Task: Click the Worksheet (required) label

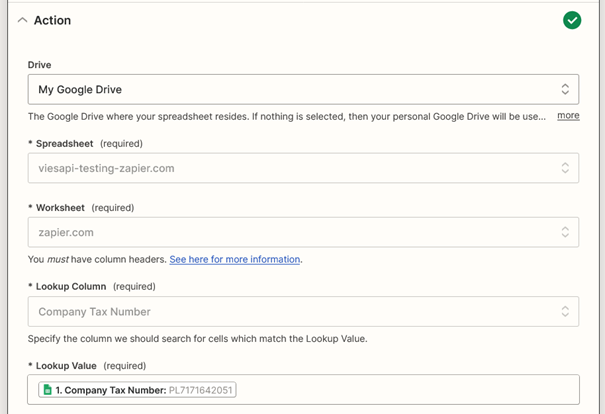Action: [x=81, y=208]
